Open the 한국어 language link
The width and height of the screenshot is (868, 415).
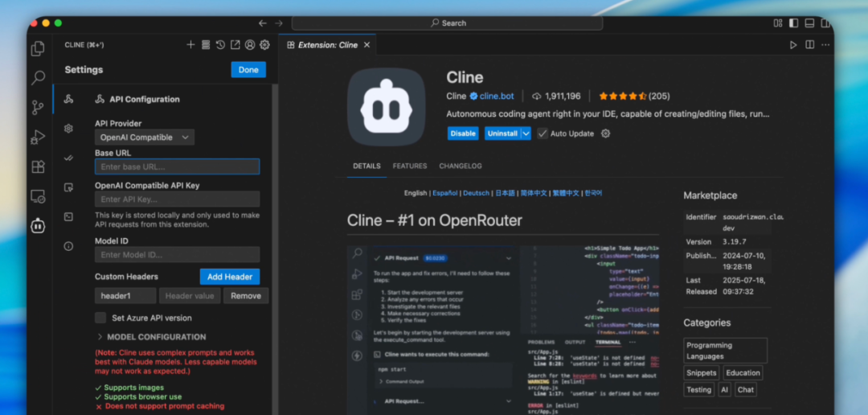(593, 193)
